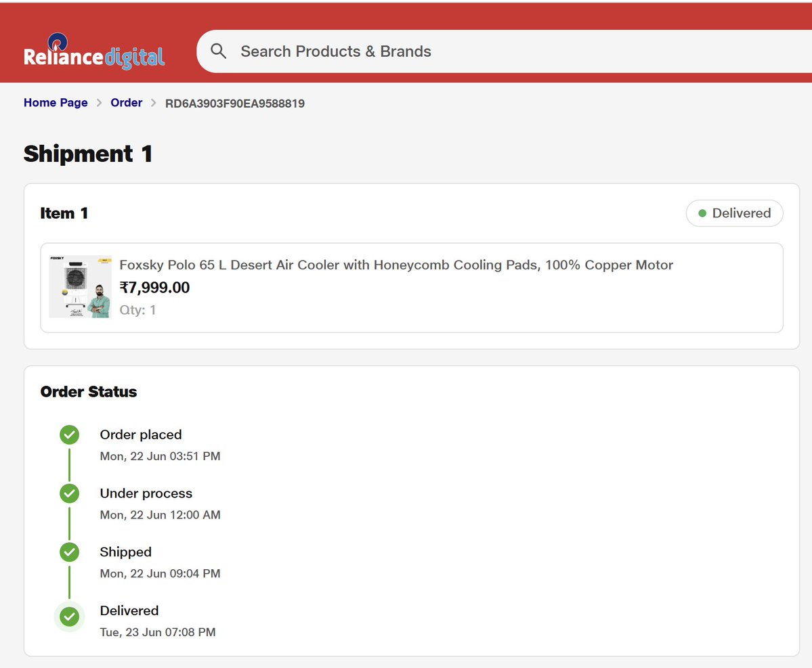
Task: Open the Foxsky air cooler product thumbnail
Action: tap(80, 287)
